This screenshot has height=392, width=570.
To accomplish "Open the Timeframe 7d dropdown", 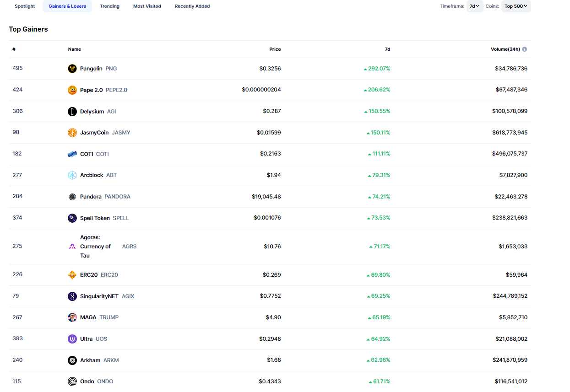I will pos(474,6).
